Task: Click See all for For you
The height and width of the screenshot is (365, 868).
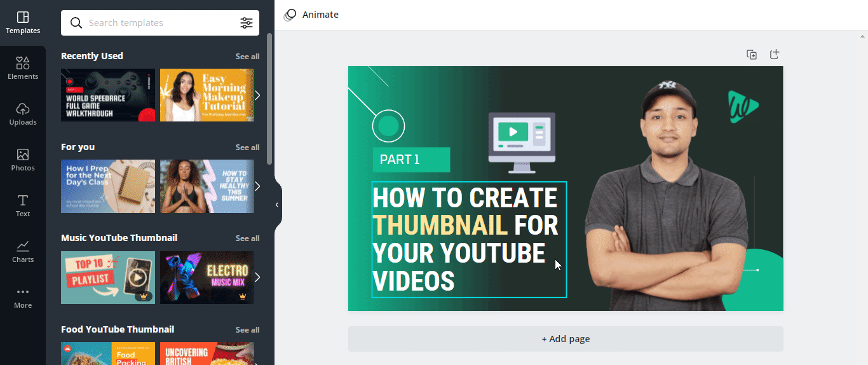Action: tap(247, 148)
